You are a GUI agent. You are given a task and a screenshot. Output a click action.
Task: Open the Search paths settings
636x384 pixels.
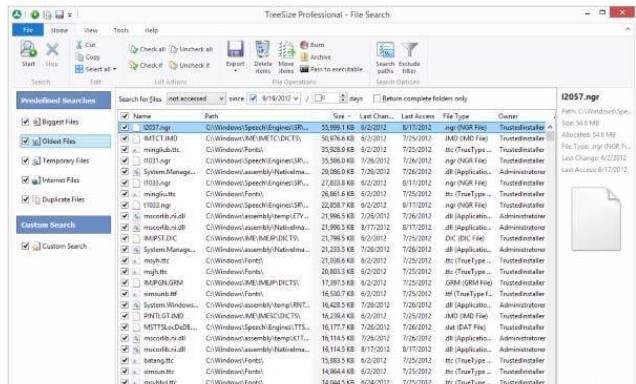(385, 57)
